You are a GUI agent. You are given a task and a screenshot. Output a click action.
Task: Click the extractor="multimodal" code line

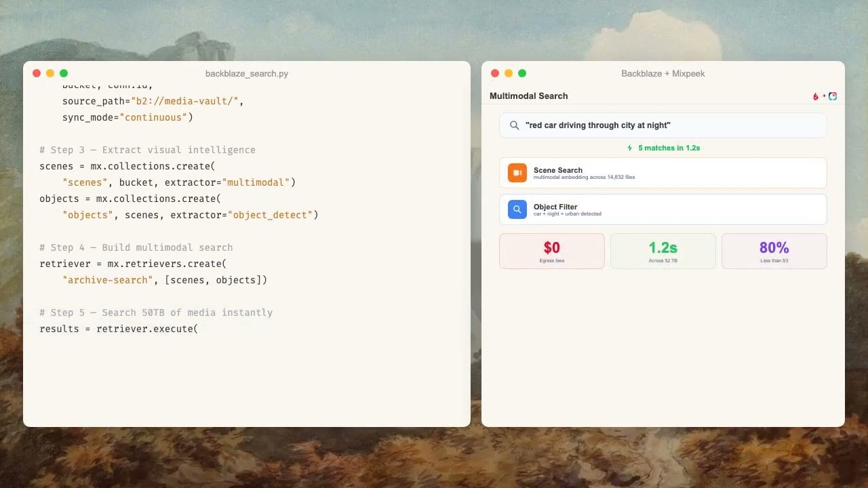(179, 182)
